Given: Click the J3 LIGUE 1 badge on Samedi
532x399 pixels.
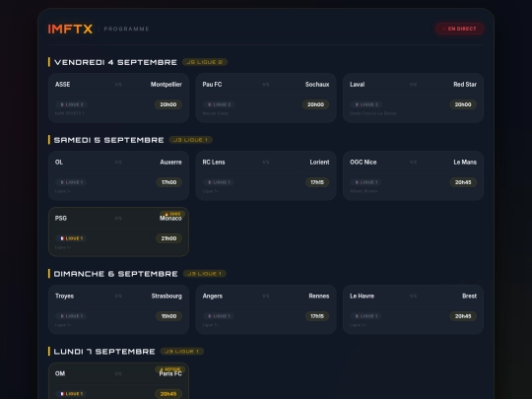Looking at the screenshot, I should click(191, 140).
